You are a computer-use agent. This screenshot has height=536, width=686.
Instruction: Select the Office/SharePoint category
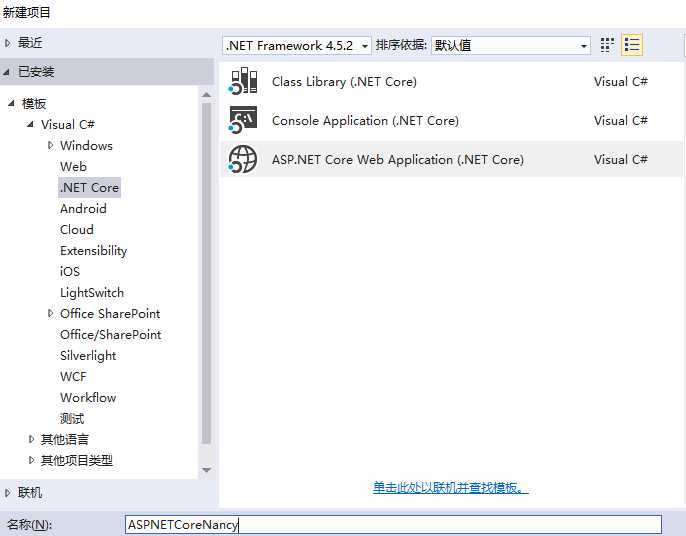[111, 335]
